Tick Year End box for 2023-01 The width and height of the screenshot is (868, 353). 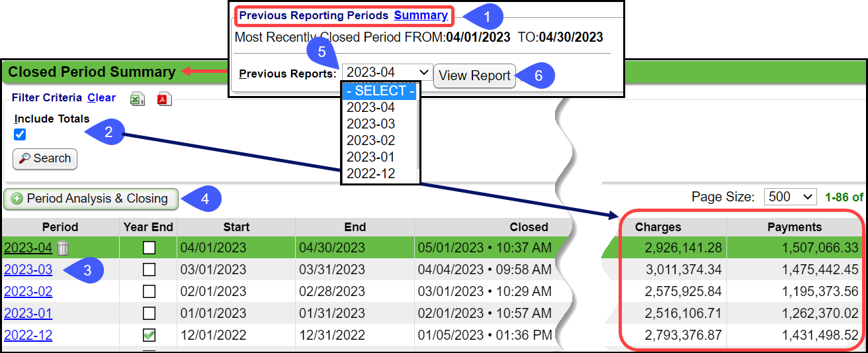pos(150,313)
